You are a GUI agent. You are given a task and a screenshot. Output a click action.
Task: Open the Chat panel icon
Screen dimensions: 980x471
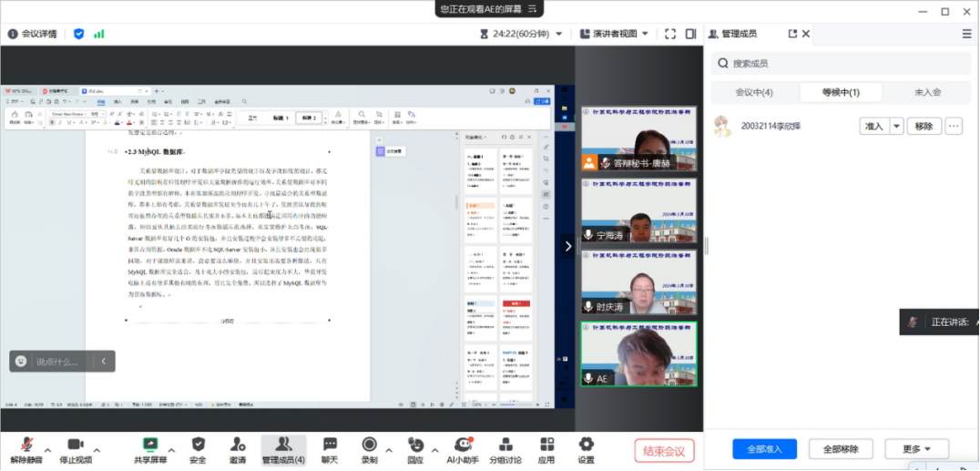[330, 445]
